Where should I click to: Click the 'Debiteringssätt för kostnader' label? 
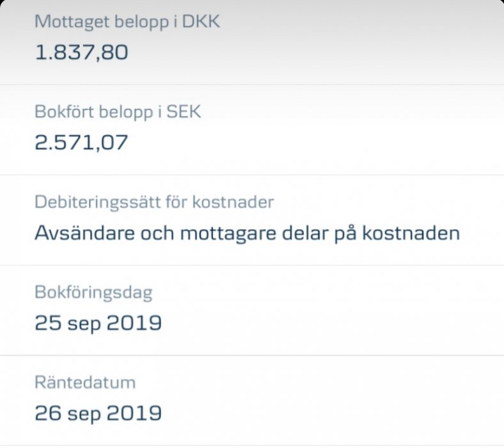click(x=154, y=202)
